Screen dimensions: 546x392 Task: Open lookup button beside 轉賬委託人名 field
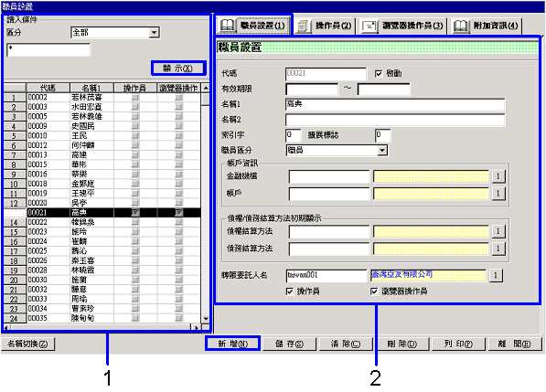496,275
